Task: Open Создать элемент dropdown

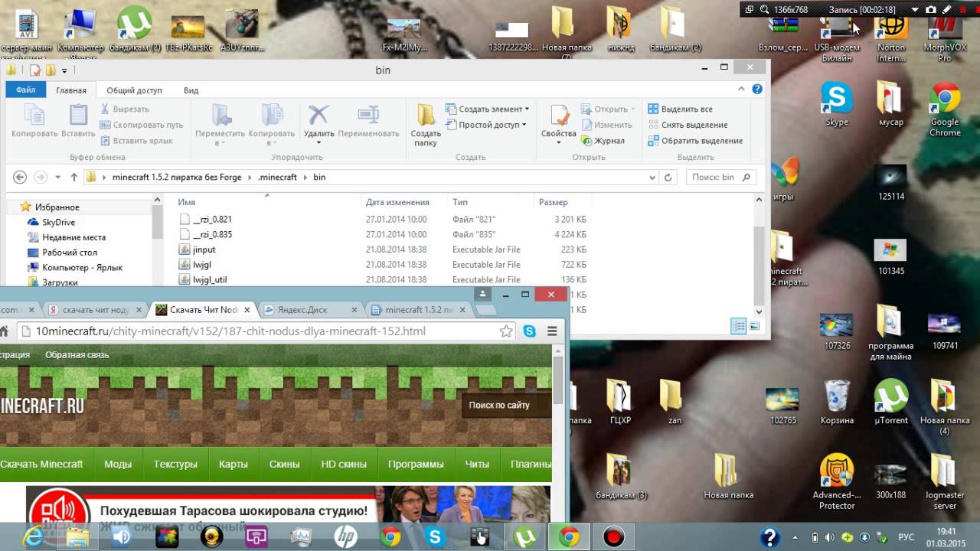Action: pos(488,109)
